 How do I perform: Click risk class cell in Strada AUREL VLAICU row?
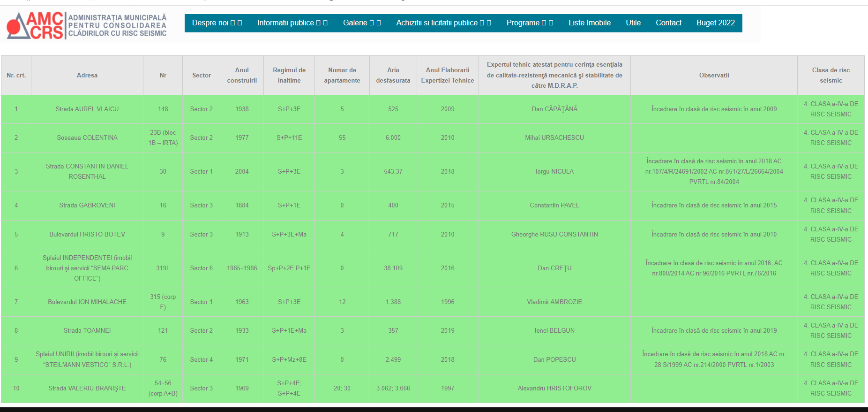pyautogui.click(x=831, y=109)
